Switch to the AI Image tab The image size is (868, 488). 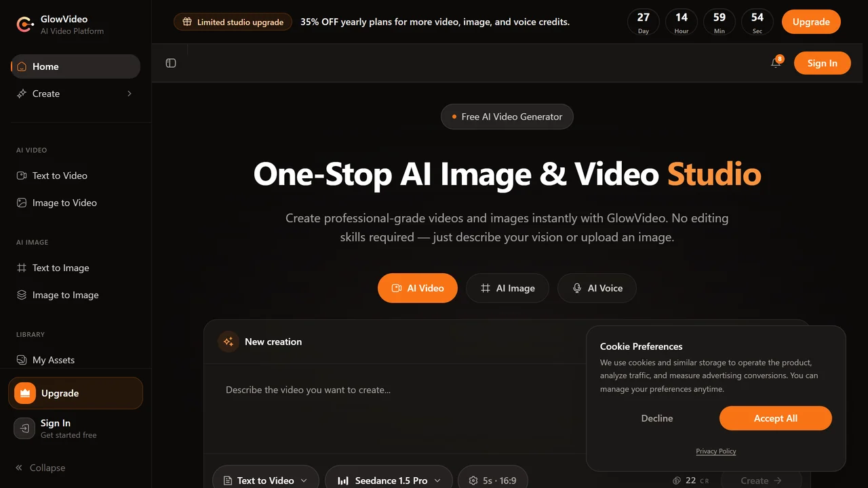[x=507, y=288]
